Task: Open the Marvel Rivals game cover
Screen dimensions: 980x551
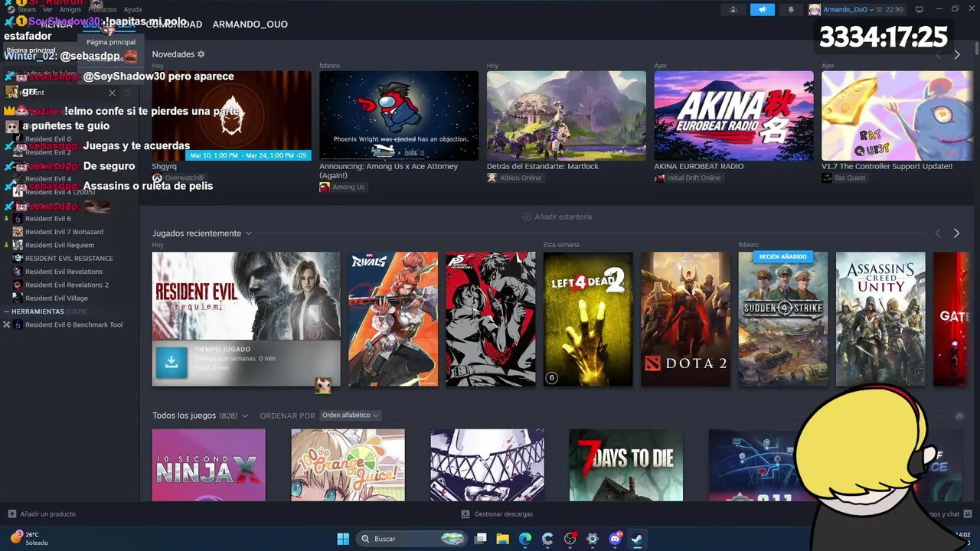Action: tap(394, 319)
